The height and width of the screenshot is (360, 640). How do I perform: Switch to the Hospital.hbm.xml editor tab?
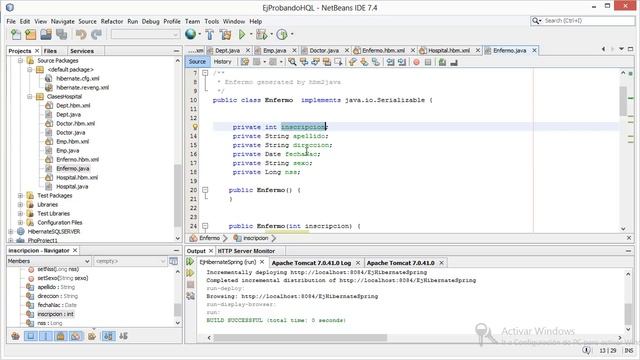[449, 50]
